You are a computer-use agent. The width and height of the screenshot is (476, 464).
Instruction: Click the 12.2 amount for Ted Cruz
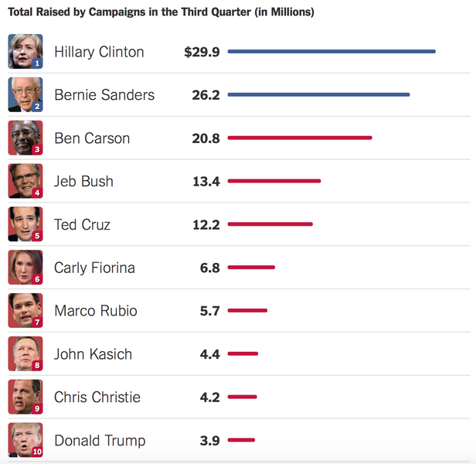(x=206, y=224)
